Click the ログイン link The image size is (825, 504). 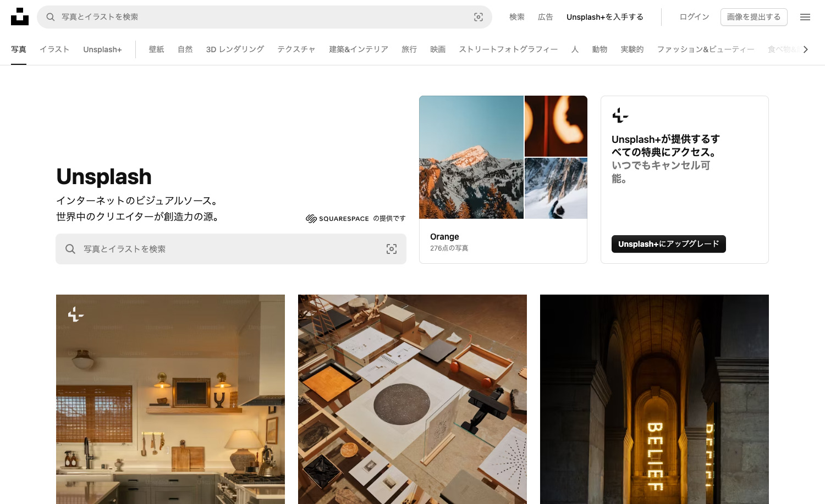point(694,17)
